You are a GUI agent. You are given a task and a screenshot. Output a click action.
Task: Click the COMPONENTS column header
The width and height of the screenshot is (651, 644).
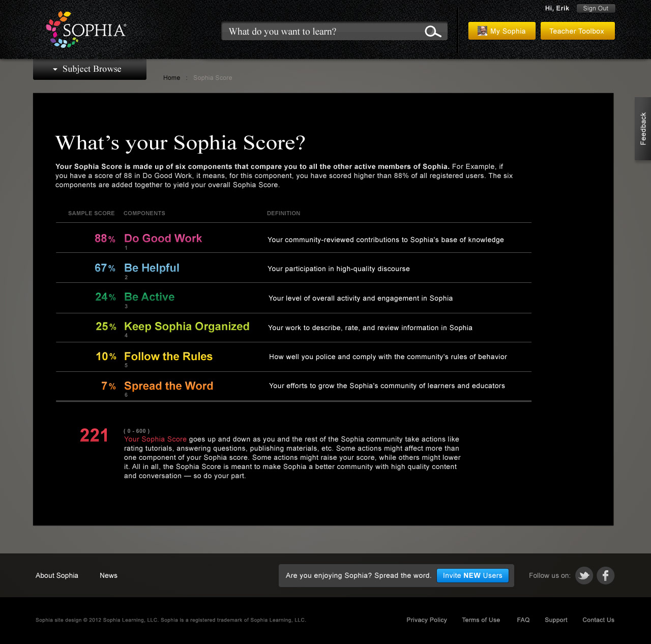(144, 213)
